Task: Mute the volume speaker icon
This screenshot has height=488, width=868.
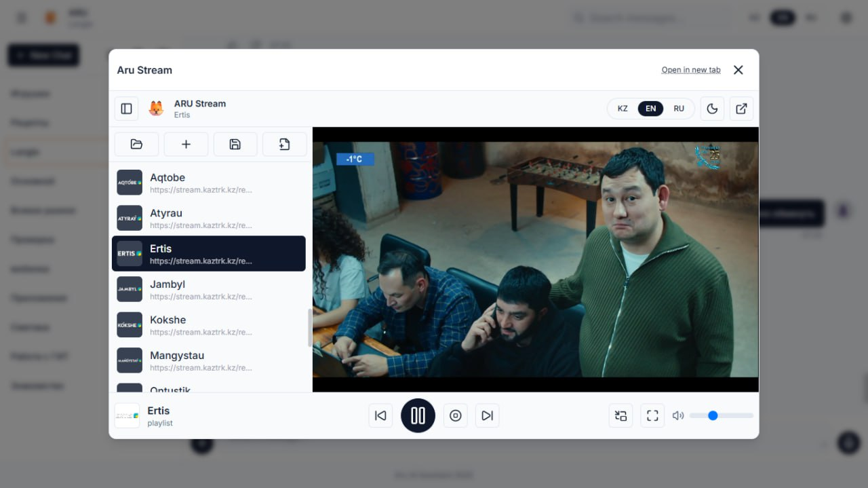Action: (677, 415)
